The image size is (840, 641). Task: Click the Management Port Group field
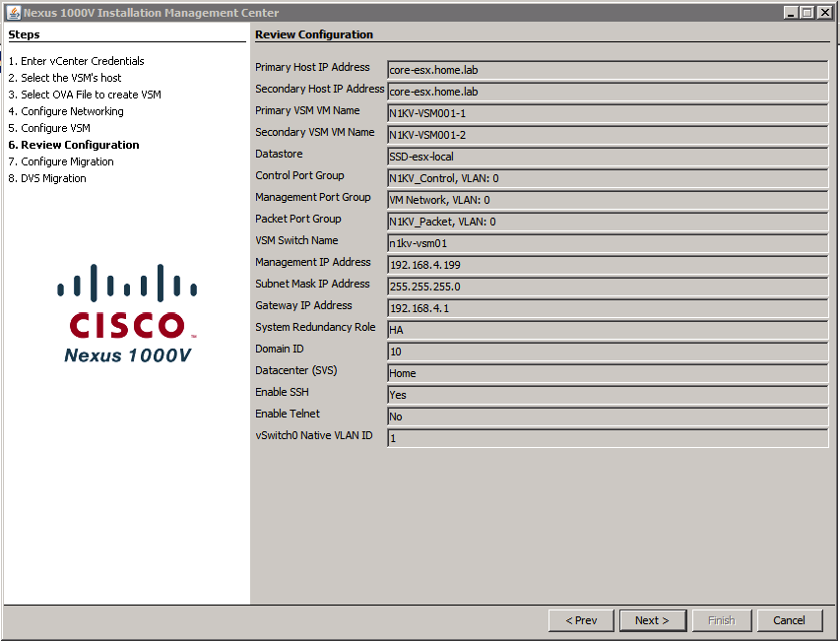pyautogui.click(x=608, y=200)
